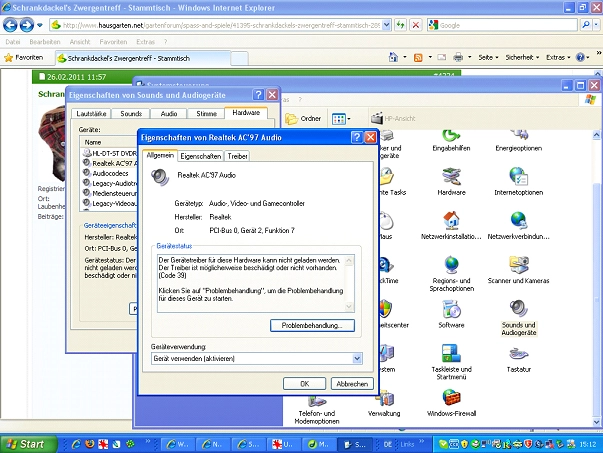This screenshot has height=453, width=603.
Task: Open the Eingabehilfen control panel icon
Action: click(x=451, y=141)
